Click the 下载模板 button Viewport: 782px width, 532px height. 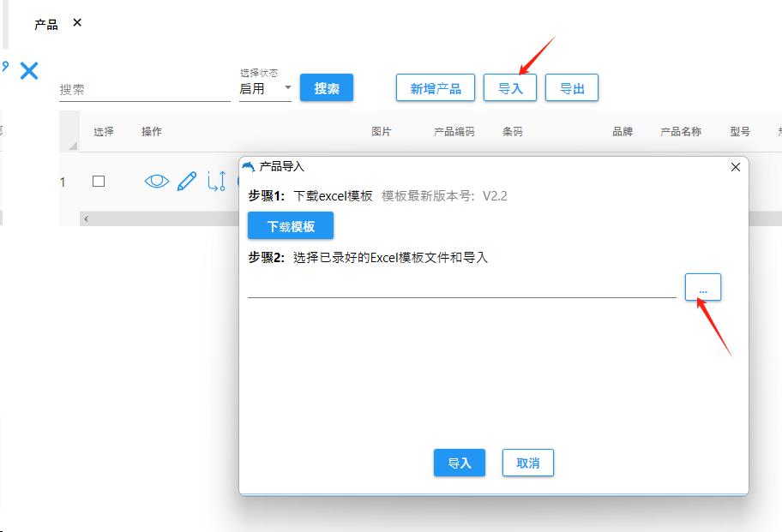pyautogui.click(x=291, y=226)
